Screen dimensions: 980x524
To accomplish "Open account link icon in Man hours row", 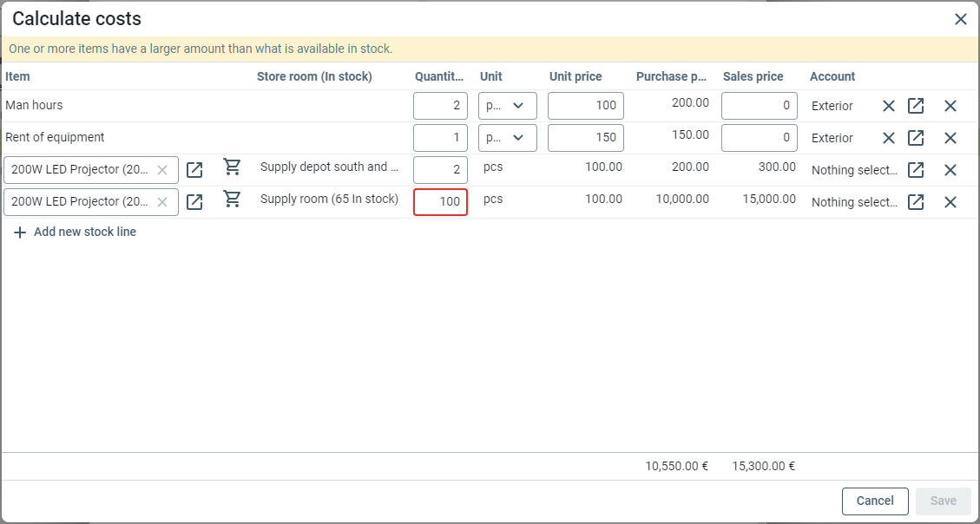I will [x=916, y=106].
